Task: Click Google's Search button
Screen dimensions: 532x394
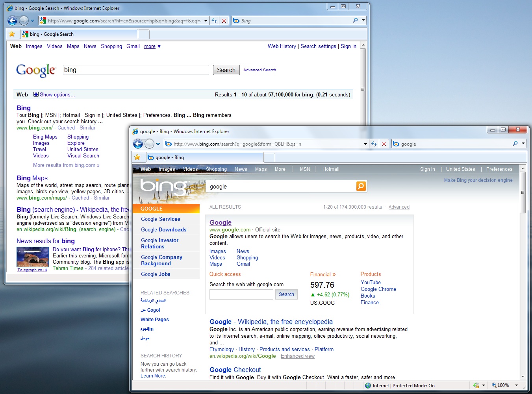Action: 226,70
